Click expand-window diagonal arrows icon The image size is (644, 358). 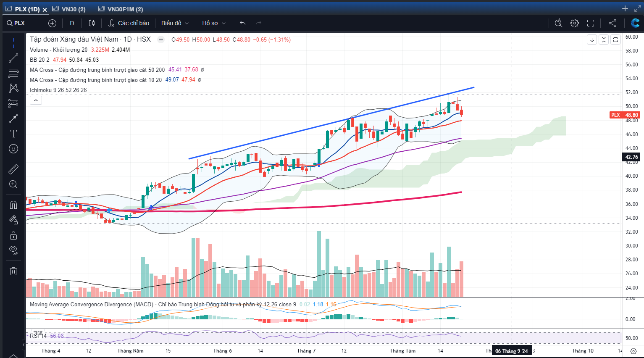pos(637,8)
